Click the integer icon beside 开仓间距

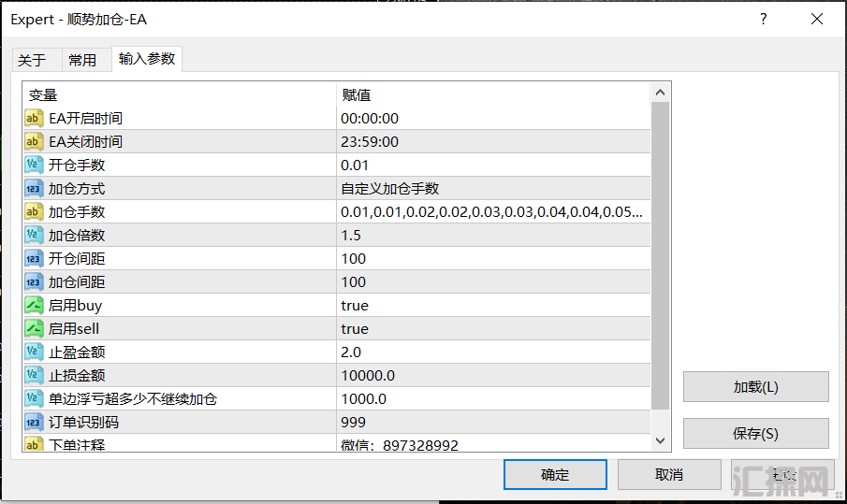(x=34, y=258)
